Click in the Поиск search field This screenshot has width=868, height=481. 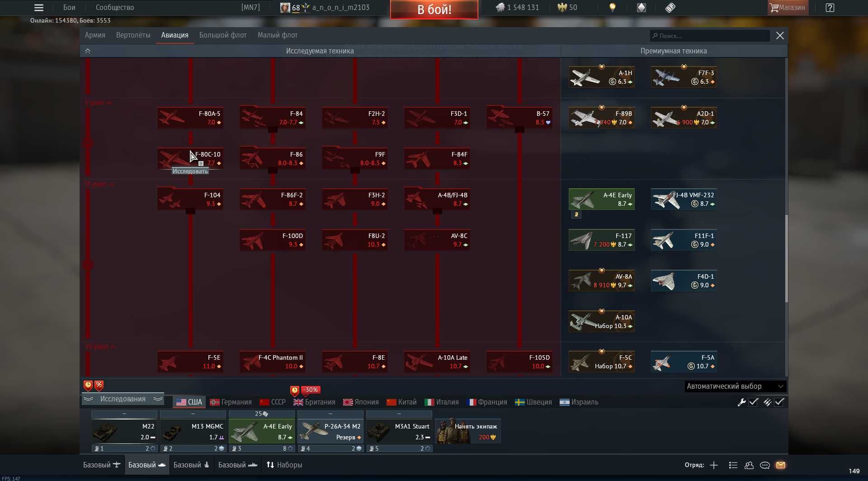(x=710, y=36)
